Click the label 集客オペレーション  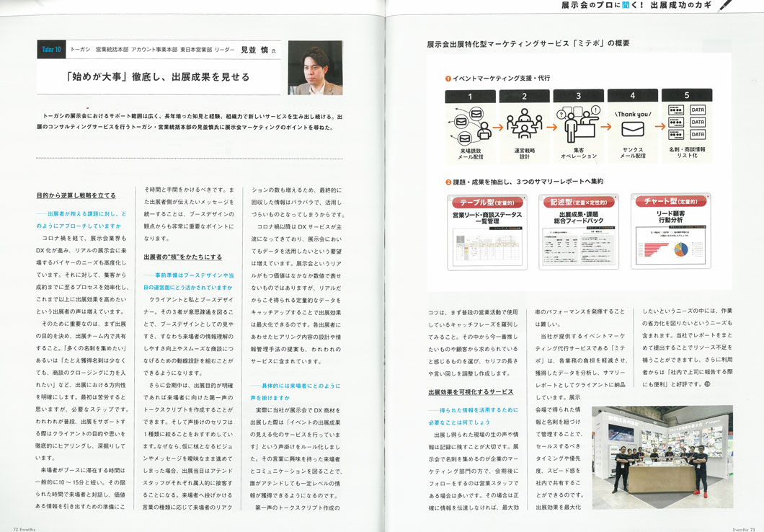(578, 153)
